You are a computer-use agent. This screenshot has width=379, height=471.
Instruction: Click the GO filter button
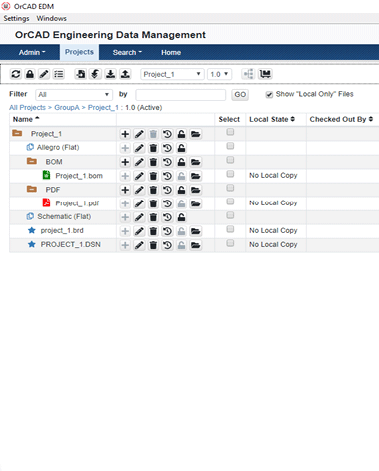click(x=240, y=95)
